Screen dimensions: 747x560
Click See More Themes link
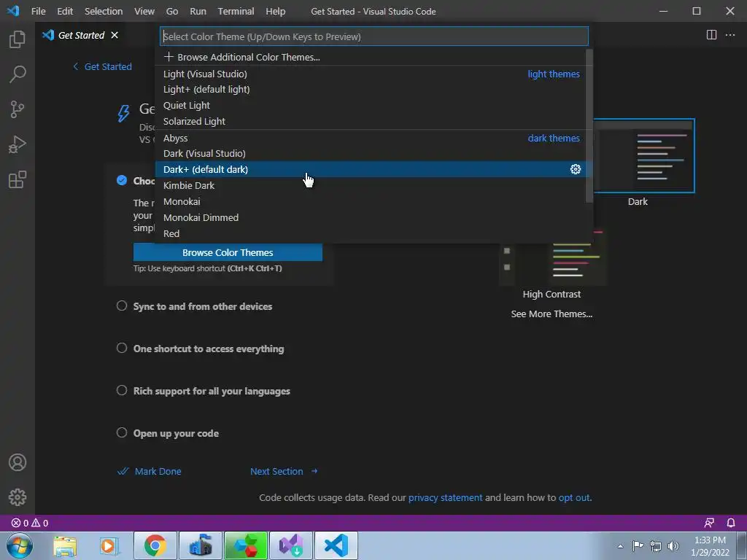coord(551,314)
